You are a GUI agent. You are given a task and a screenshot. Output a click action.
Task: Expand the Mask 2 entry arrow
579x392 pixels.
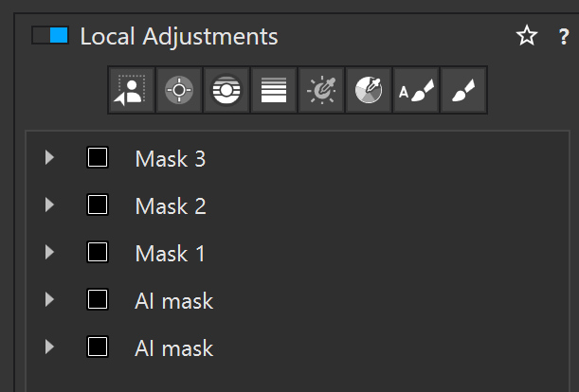coord(50,205)
